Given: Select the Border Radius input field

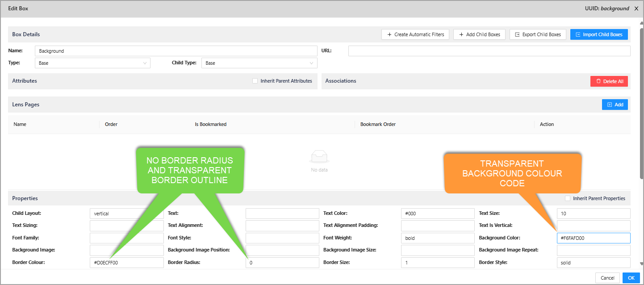Looking at the screenshot, I should pos(282,263).
